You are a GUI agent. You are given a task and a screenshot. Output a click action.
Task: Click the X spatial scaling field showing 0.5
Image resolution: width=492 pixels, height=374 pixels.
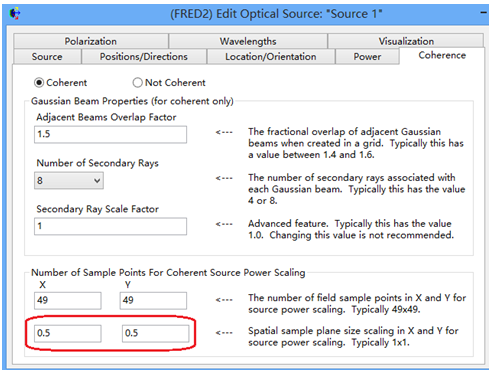(68, 333)
